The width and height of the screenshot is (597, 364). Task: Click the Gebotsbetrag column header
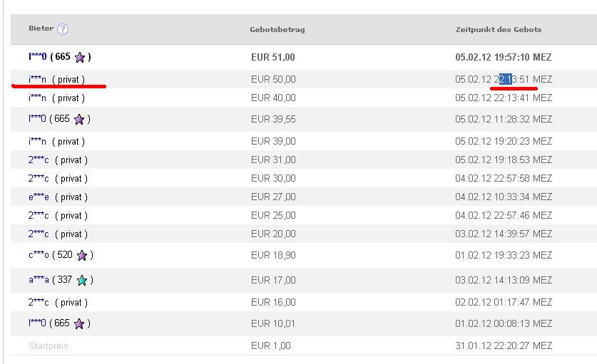[277, 29]
